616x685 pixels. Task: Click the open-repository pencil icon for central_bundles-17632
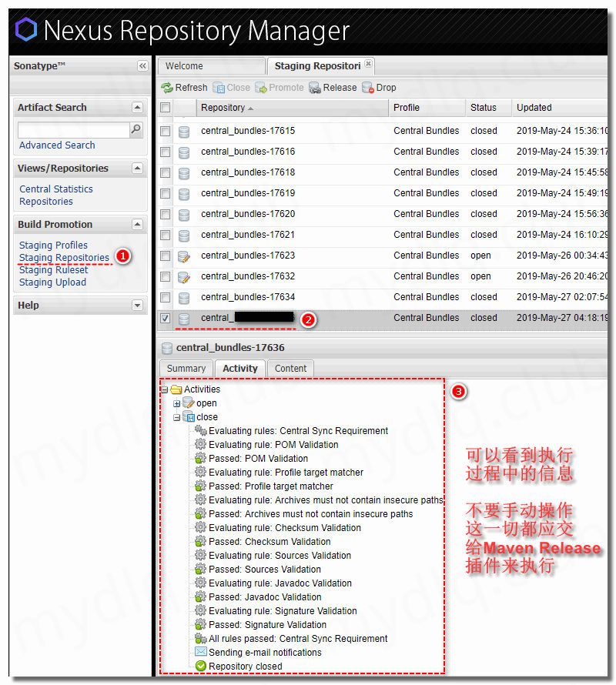click(x=184, y=277)
